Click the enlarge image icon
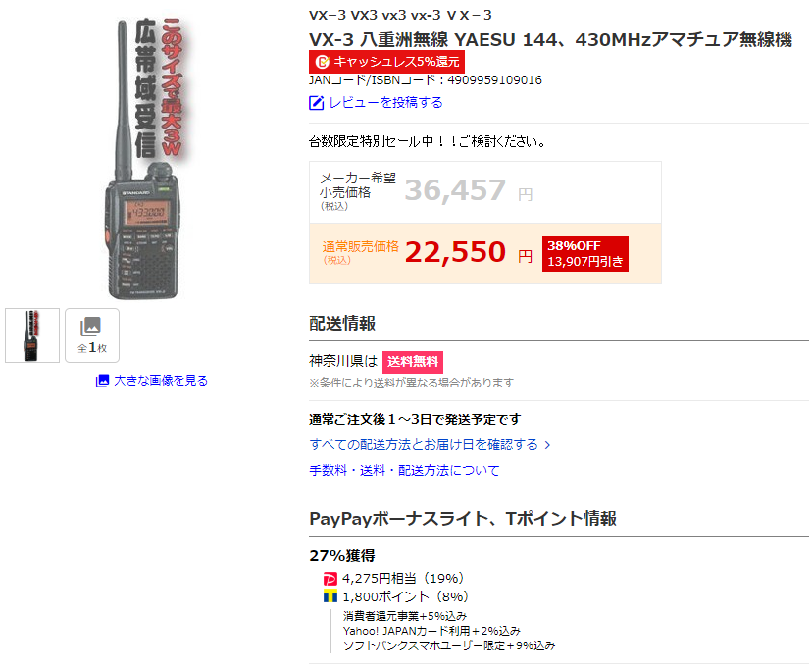This screenshot has height=670, width=812. click(103, 381)
